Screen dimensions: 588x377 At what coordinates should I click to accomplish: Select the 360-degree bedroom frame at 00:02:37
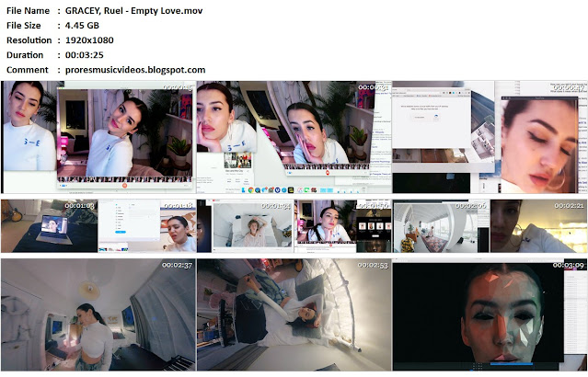click(98, 314)
